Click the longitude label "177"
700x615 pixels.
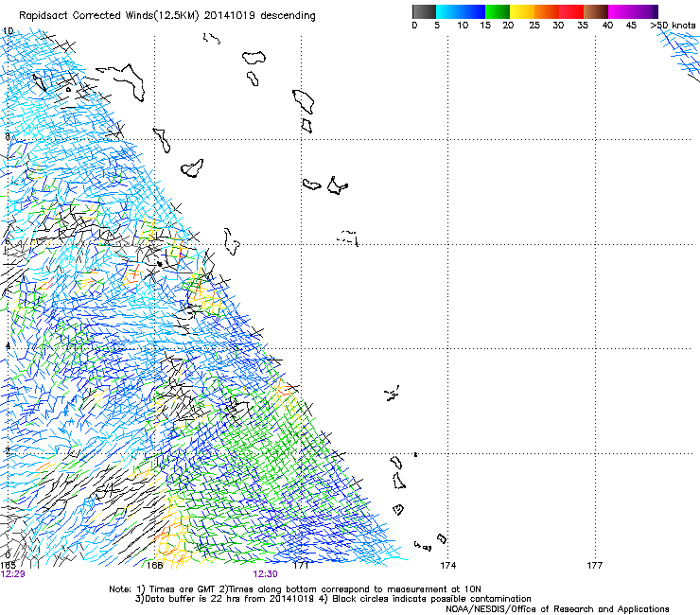point(595,566)
